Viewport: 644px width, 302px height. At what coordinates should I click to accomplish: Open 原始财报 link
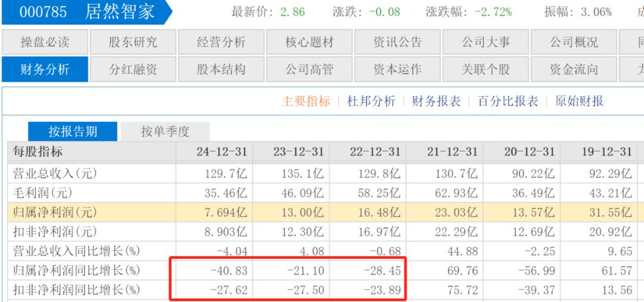(x=580, y=101)
